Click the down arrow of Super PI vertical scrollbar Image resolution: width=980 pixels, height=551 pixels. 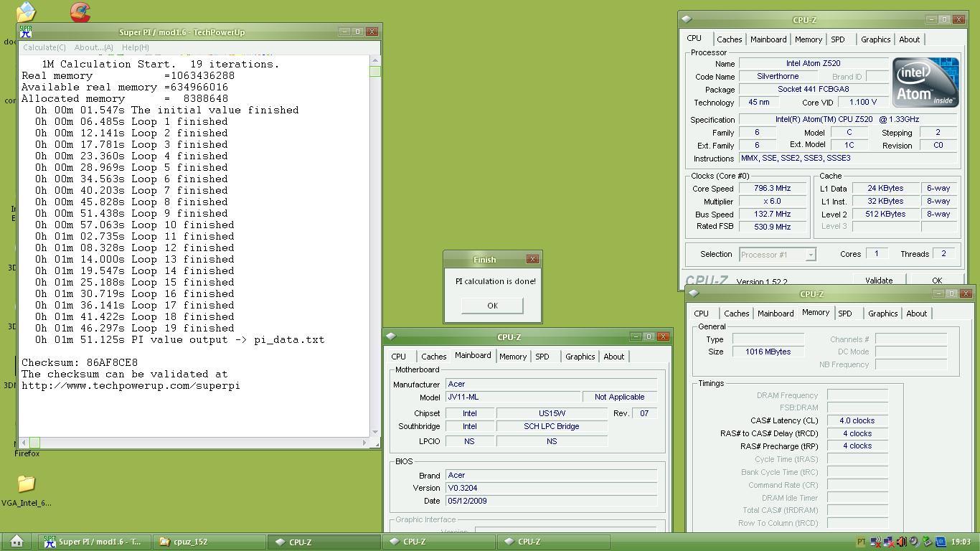(374, 433)
